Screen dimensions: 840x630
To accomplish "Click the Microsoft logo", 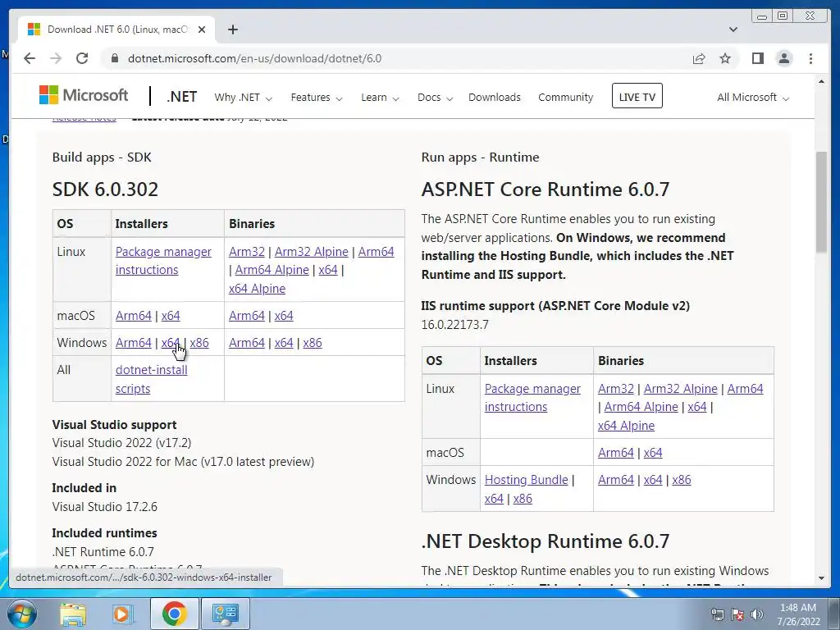I will pos(84,95).
